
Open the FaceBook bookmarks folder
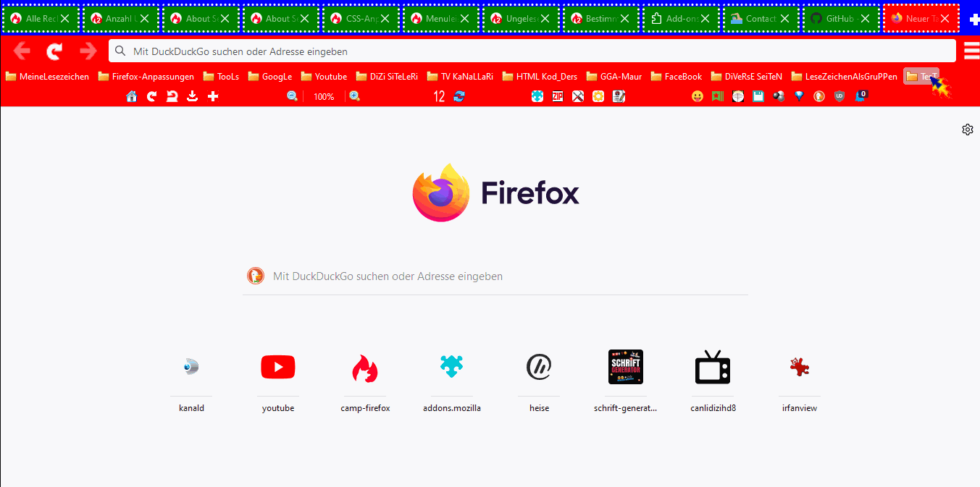pyautogui.click(x=677, y=76)
